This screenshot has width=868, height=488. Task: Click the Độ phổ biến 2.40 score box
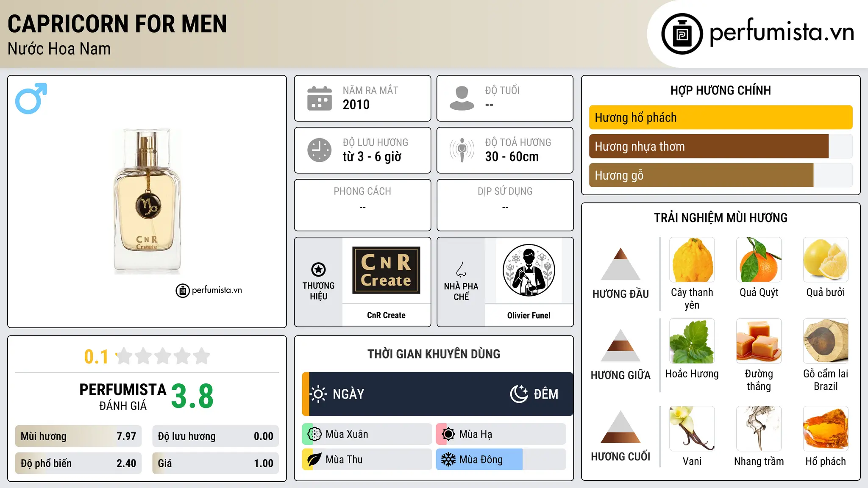point(78,463)
